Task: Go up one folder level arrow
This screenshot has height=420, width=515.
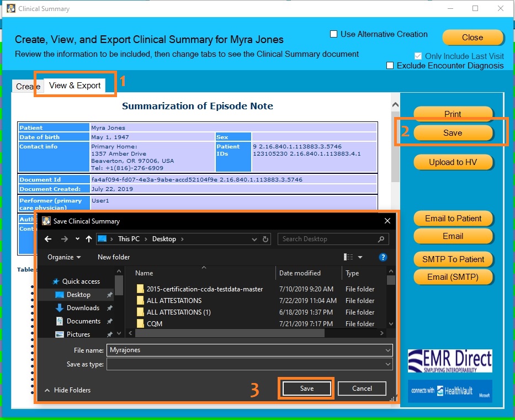Action: [89, 239]
